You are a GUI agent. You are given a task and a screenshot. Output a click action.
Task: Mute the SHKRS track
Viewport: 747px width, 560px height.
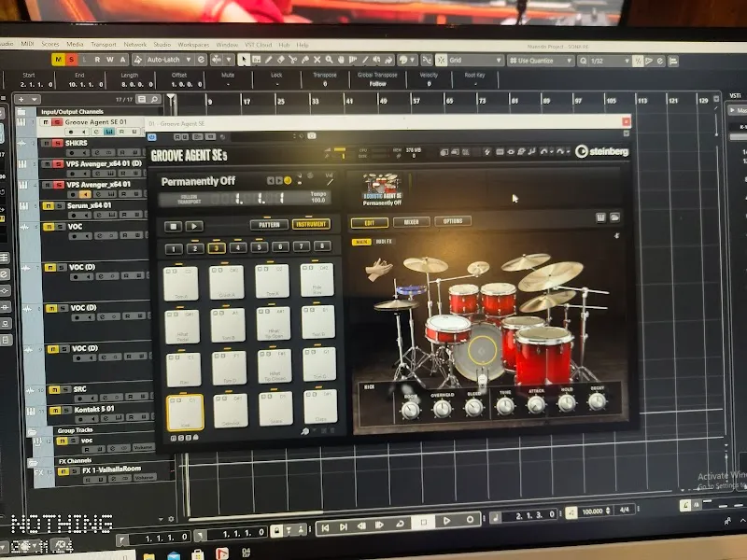46,143
